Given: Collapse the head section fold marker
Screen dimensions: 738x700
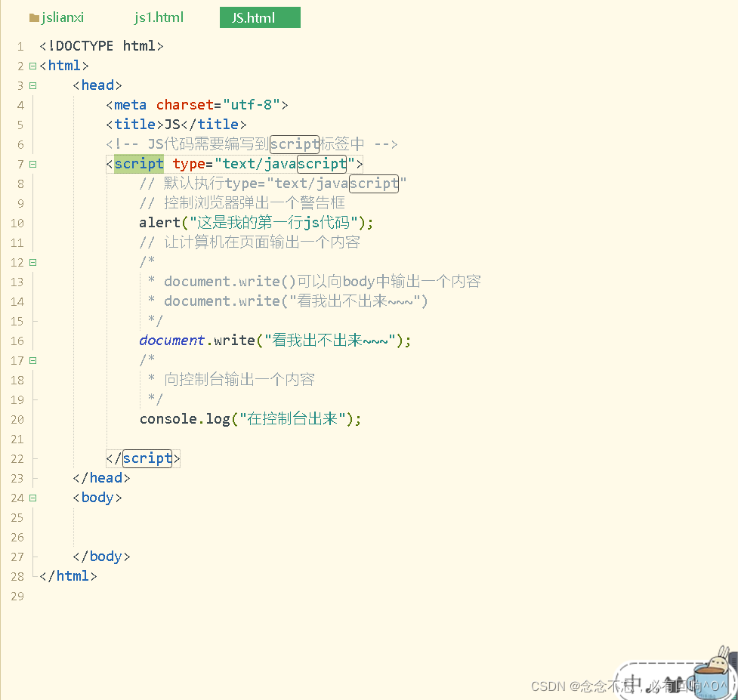Looking at the screenshot, I should point(32,85).
